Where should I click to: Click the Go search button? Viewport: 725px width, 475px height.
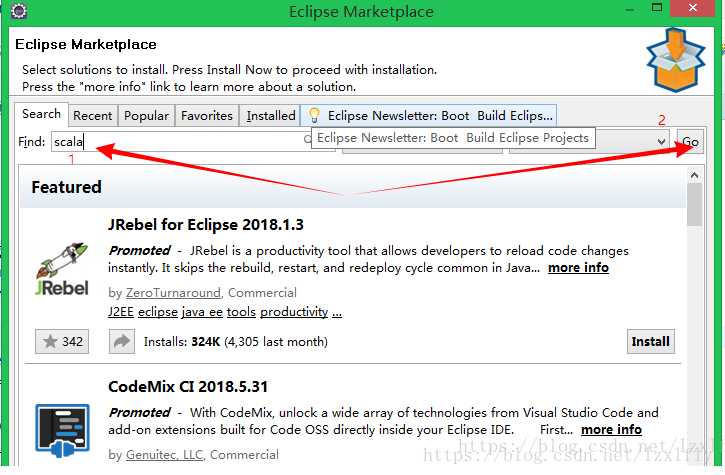(x=690, y=142)
